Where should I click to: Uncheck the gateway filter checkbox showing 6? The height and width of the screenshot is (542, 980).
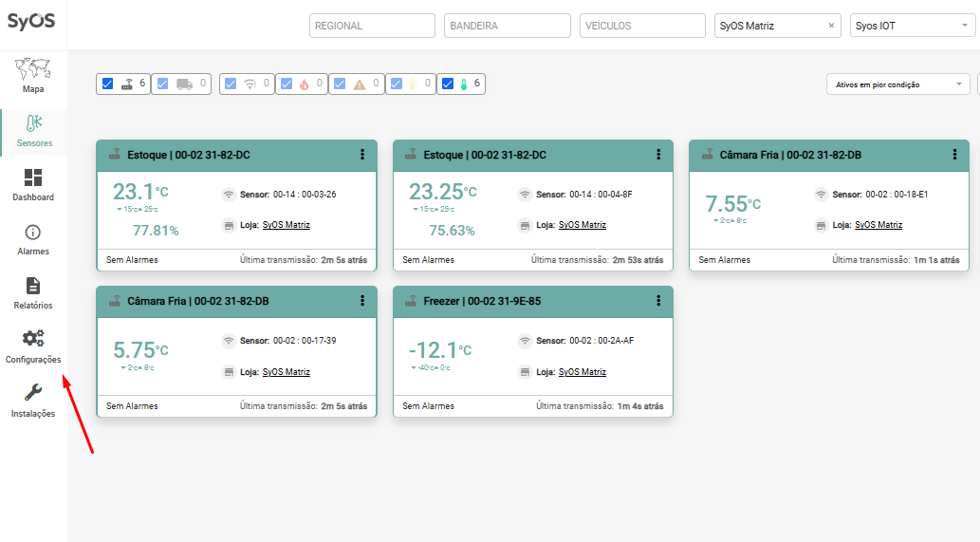pyautogui.click(x=107, y=84)
